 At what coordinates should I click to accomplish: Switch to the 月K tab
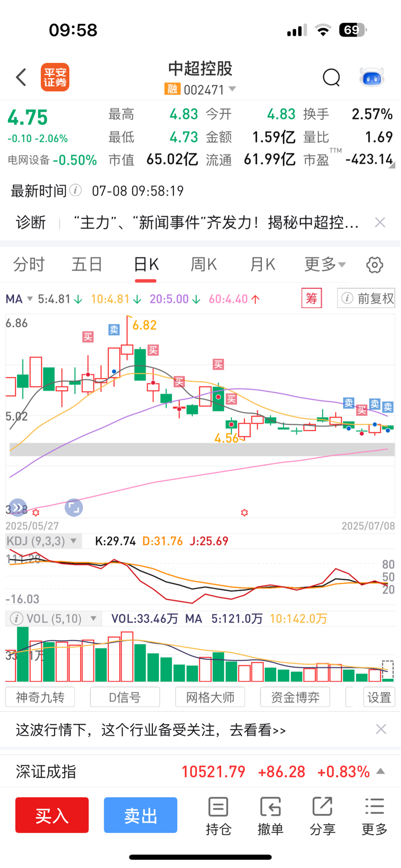tap(262, 264)
